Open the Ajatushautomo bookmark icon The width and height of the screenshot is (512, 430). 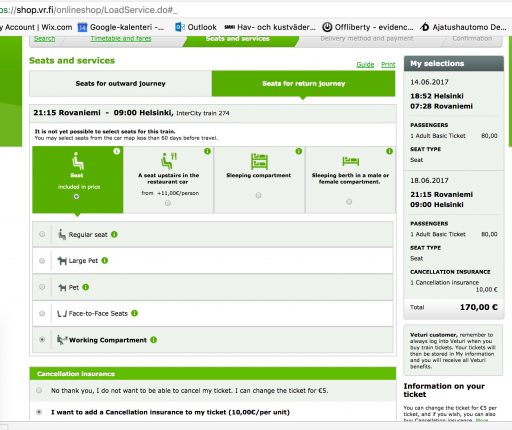[424, 27]
